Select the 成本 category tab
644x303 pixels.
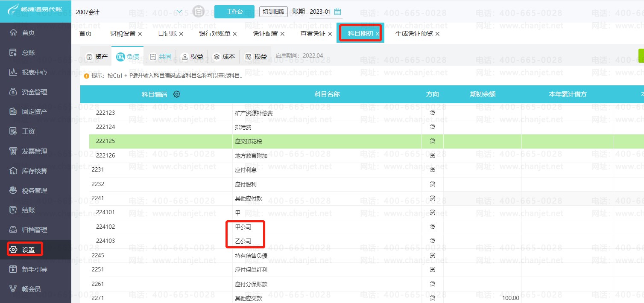(224, 57)
